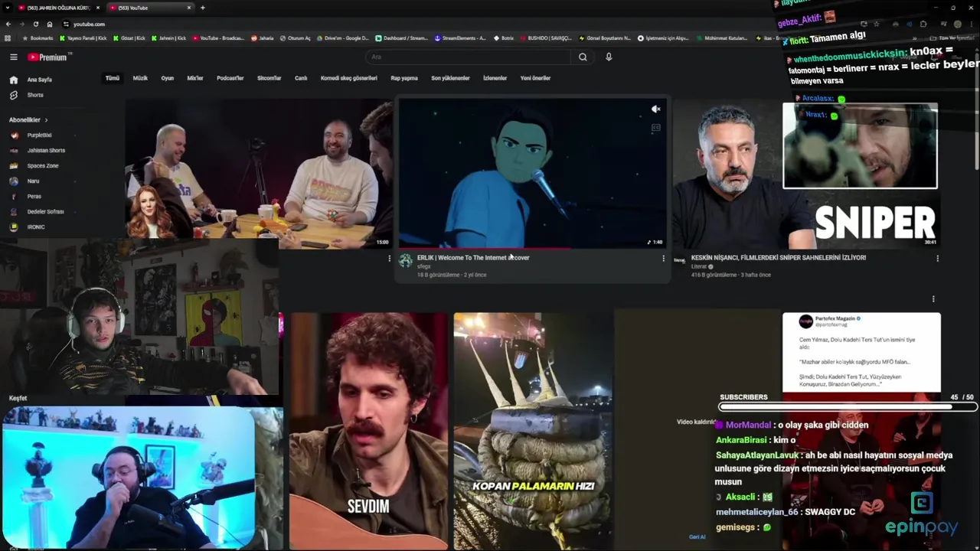980x551 pixels.
Task: Click browser back arrow
Action: pos(8,24)
